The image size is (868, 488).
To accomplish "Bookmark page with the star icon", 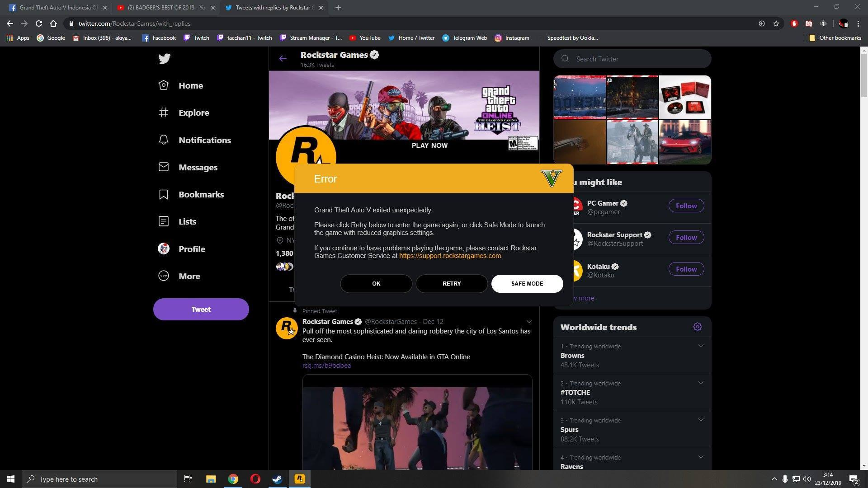I will point(776,23).
